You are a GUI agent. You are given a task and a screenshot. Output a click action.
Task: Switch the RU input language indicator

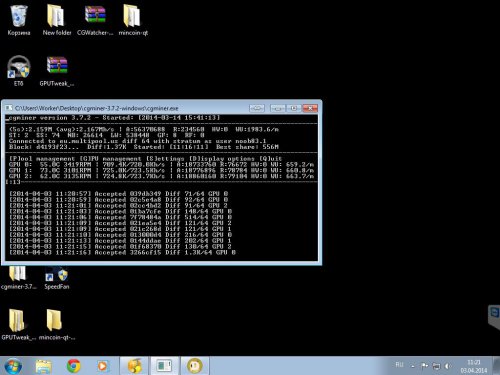[399, 365]
